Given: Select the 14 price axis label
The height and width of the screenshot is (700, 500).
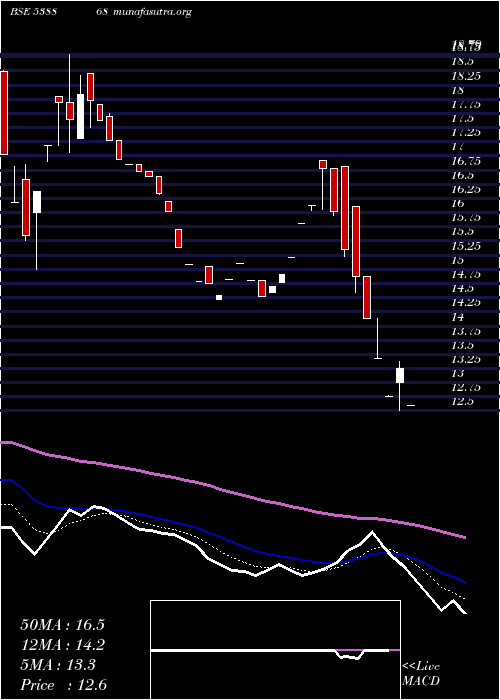Looking at the screenshot, I should pyautogui.click(x=458, y=317).
